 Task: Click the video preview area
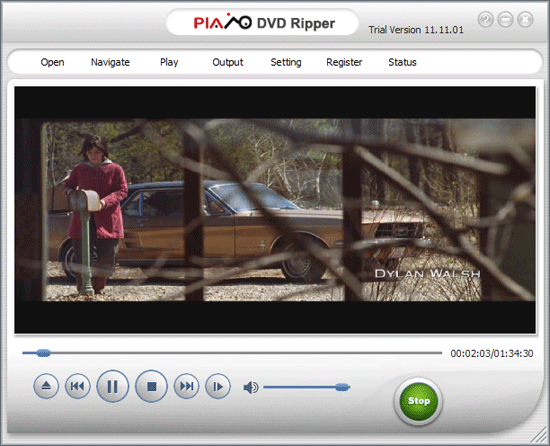click(275, 210)
